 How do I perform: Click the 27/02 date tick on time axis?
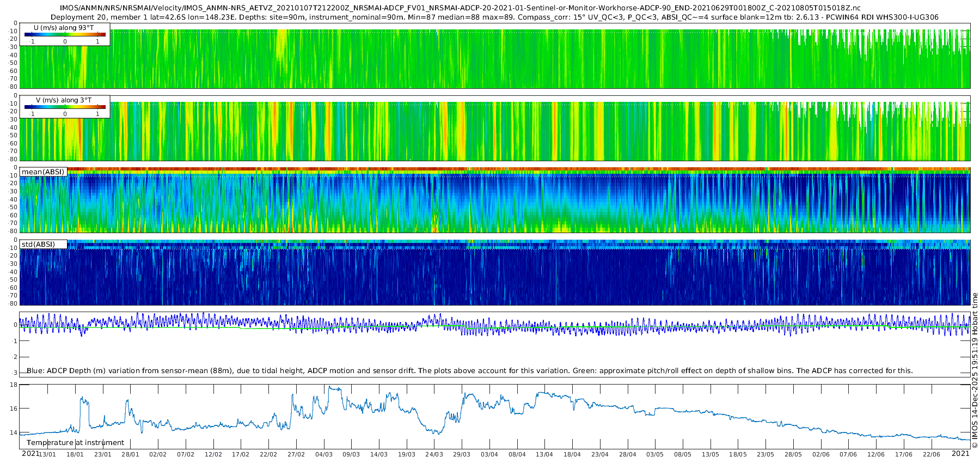(296, 454)
